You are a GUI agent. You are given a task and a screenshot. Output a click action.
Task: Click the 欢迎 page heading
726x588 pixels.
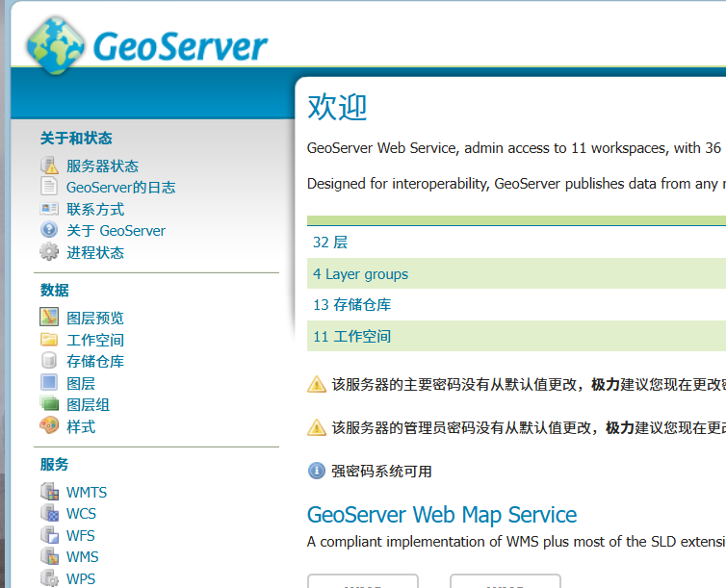[337, 107]
